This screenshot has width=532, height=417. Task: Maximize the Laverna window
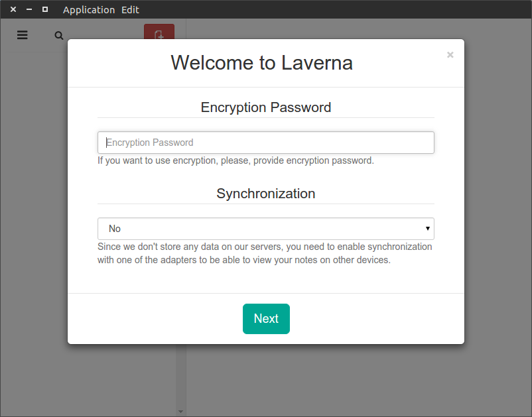[45, 9]
